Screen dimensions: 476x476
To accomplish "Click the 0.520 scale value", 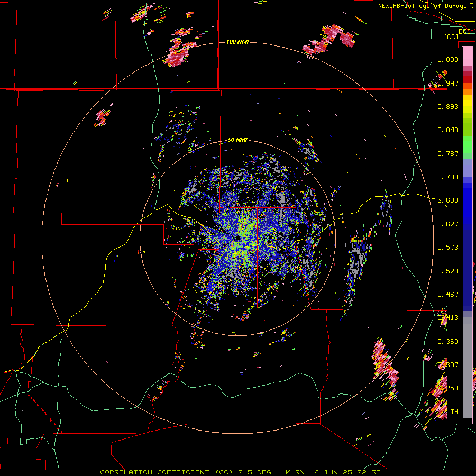I will (448, 271).
